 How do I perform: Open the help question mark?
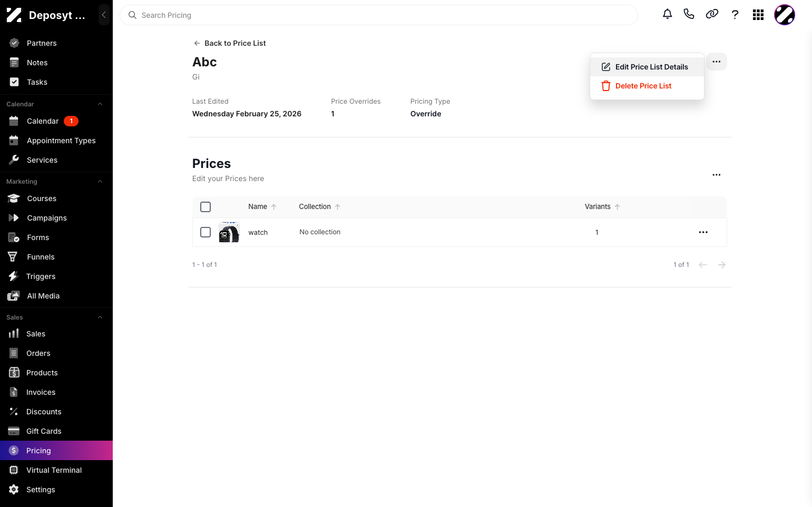tap(735, 15)
